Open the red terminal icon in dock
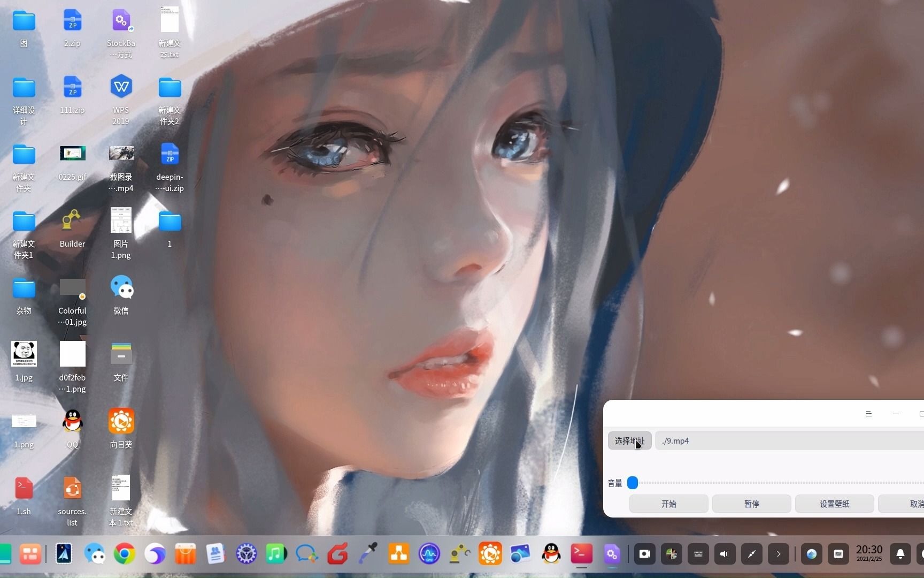The image size is (924, 578). 581,554
